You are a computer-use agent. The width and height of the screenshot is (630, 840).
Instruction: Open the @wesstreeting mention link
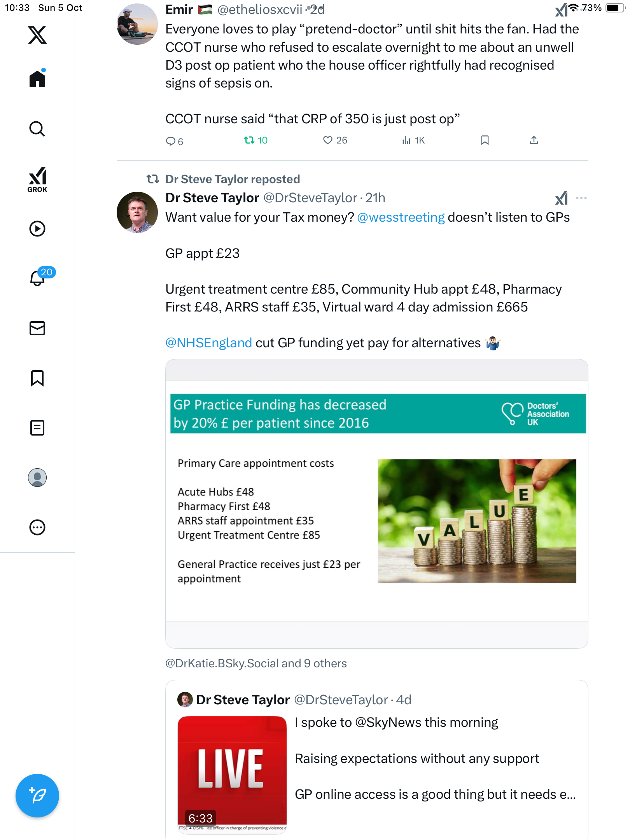(x=401, y=217)
